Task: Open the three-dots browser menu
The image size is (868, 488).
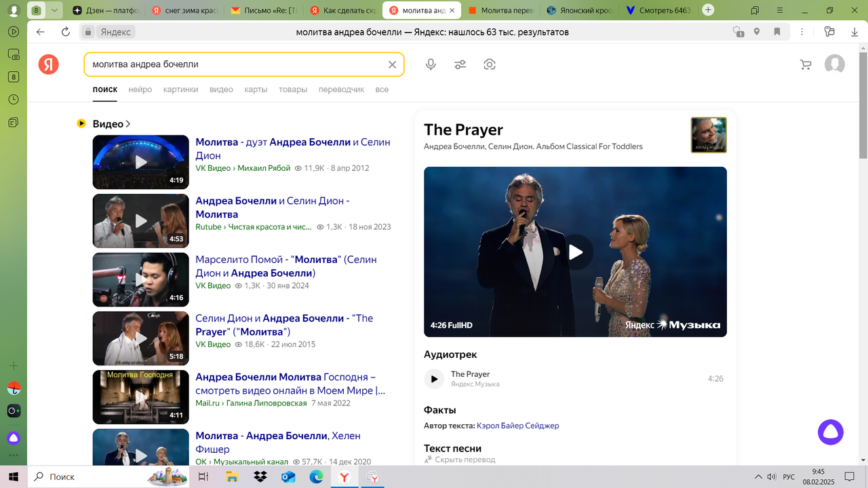Action: pos(803,32)
